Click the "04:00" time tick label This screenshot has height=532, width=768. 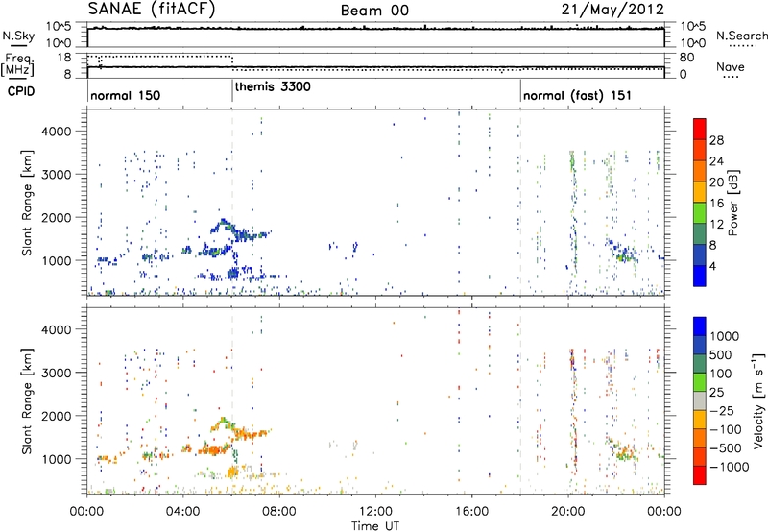click(182, 512)
